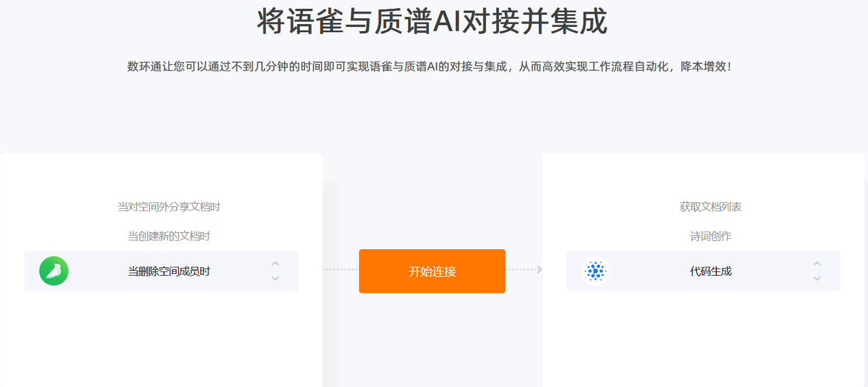Click the down chevron in Yuque trigger selector
The width and height of the screenshot is (868, 387).
[x=275, y=278]
